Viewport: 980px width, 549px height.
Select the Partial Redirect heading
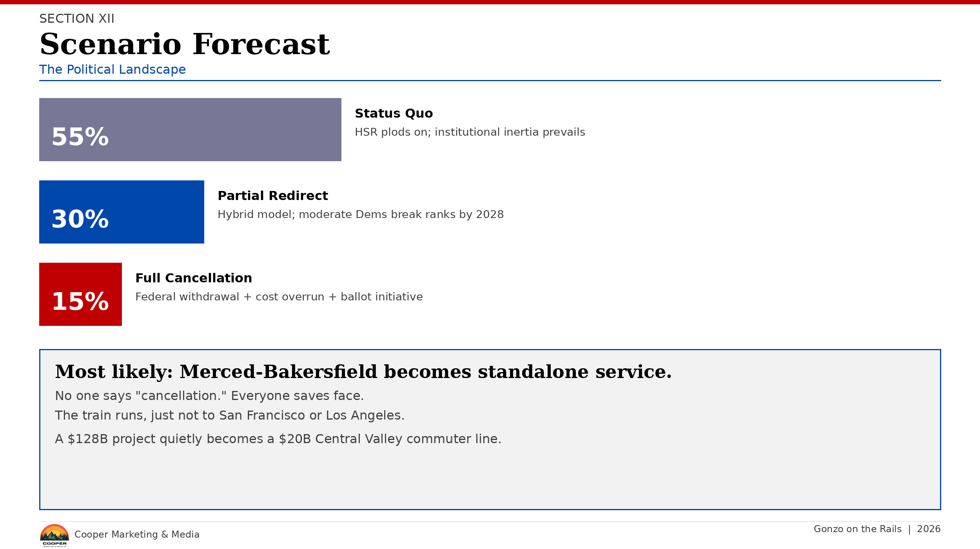click(272, 196)
